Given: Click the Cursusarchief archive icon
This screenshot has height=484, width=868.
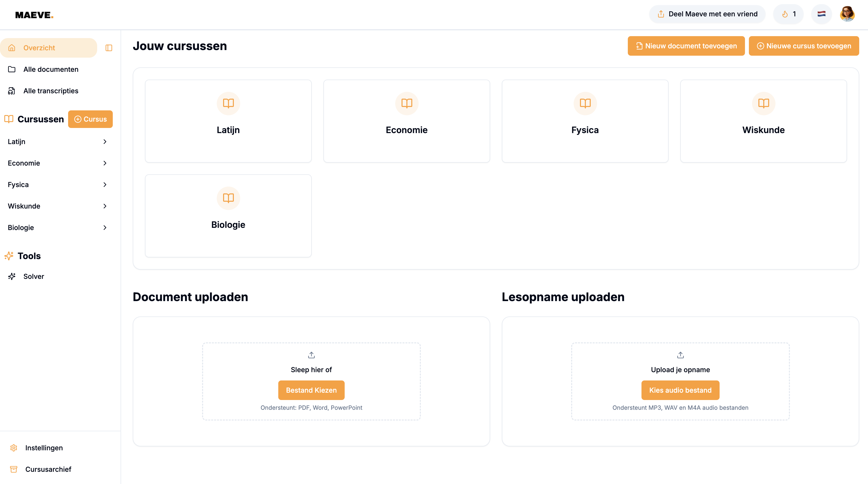Looking at the screenshot, I should coord(14,469).
